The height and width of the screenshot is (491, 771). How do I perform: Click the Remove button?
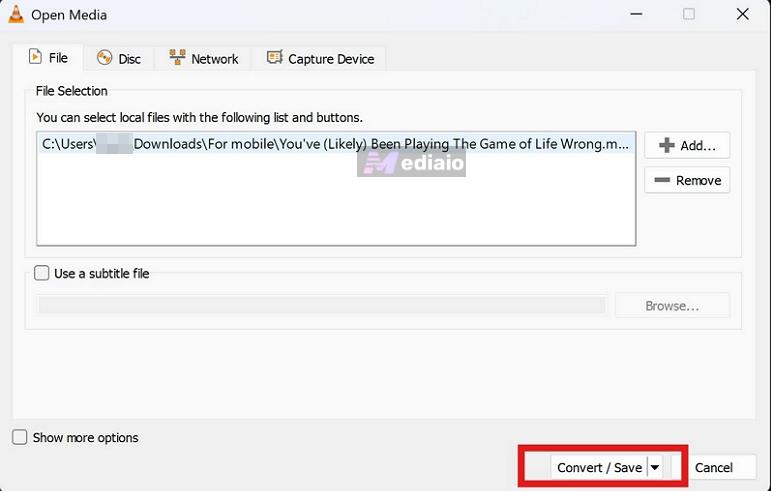(687, 180)
